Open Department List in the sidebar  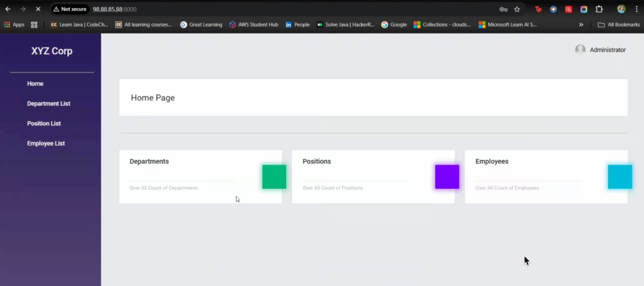click(48, 104)
